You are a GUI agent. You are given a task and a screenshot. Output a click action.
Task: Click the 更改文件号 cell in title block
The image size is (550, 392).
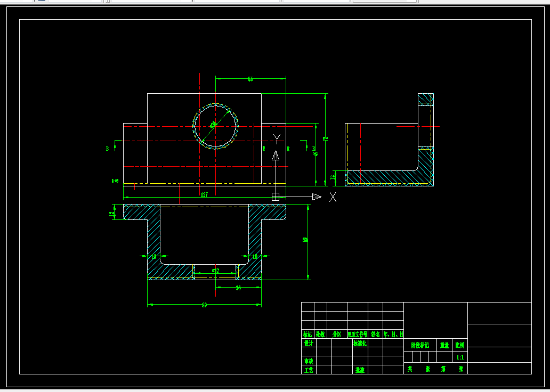[x=358, y=334]
